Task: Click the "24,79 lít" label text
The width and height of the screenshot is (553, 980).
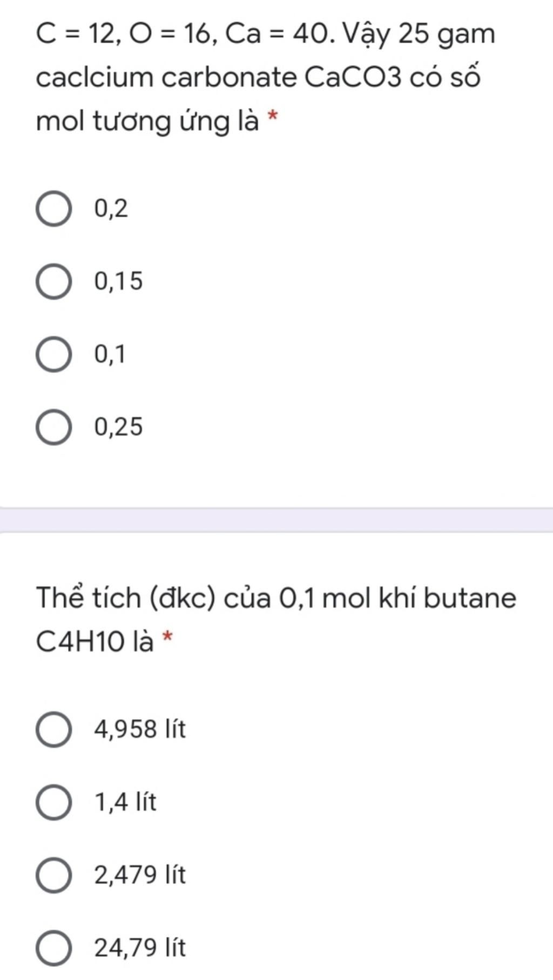Action: 140,948
